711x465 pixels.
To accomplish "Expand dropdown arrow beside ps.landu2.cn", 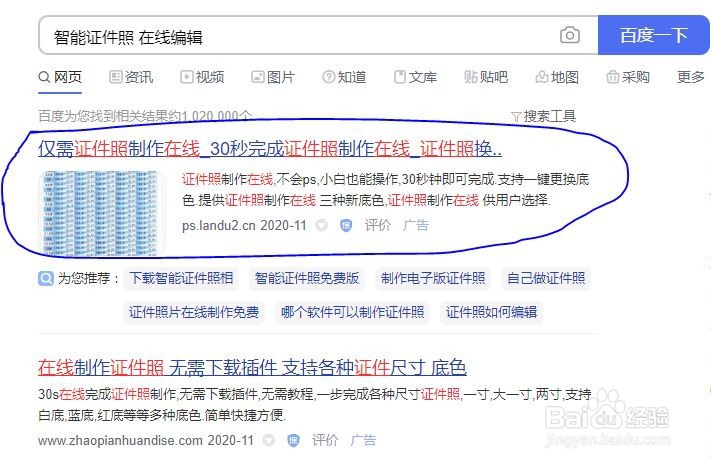I will (x=321, y=225).
